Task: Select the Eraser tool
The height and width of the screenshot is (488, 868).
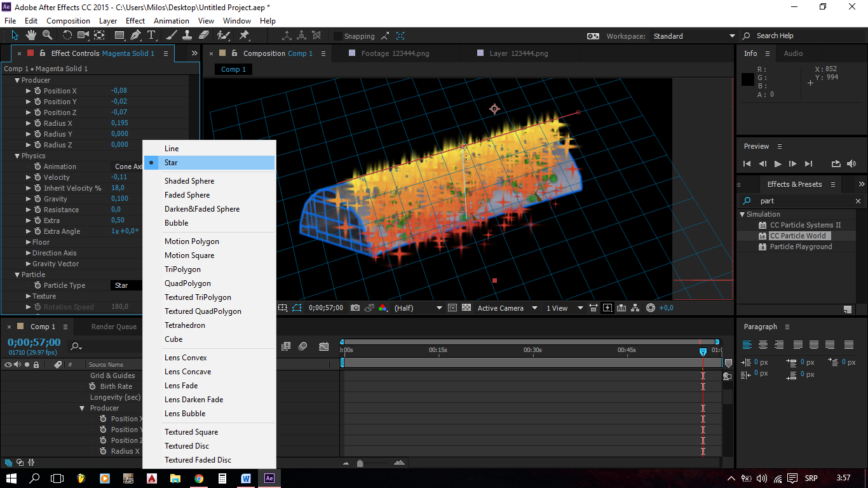Action: pos(205,35)
